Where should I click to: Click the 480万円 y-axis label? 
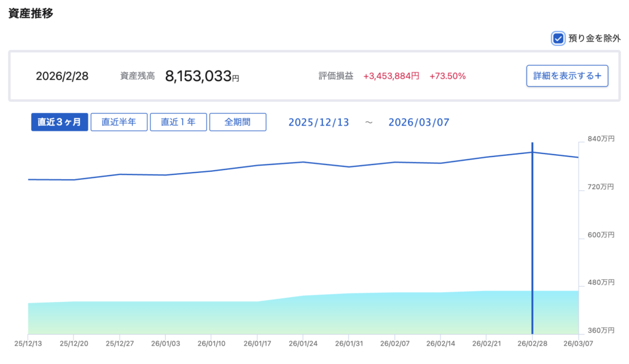click(x=601, y=283)
